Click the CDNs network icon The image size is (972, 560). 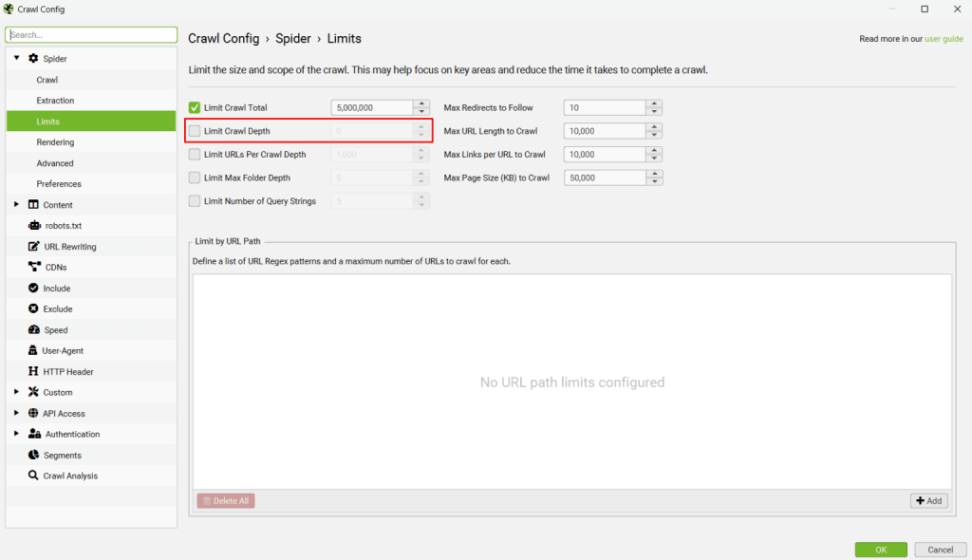[x=35, y=267]
